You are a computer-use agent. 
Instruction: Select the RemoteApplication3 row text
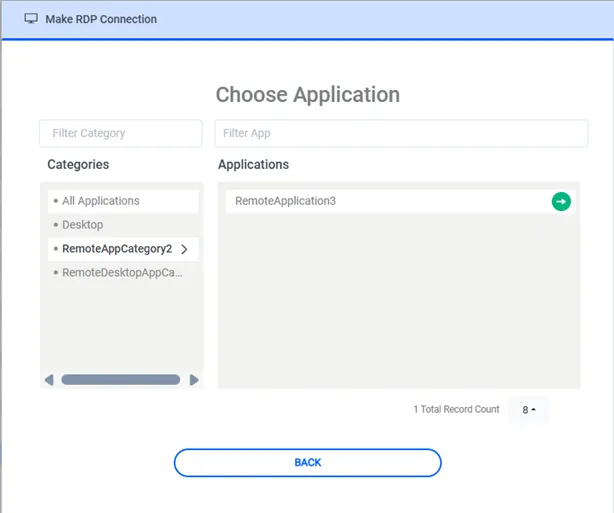pyautogui.click(x=285, y=201)
